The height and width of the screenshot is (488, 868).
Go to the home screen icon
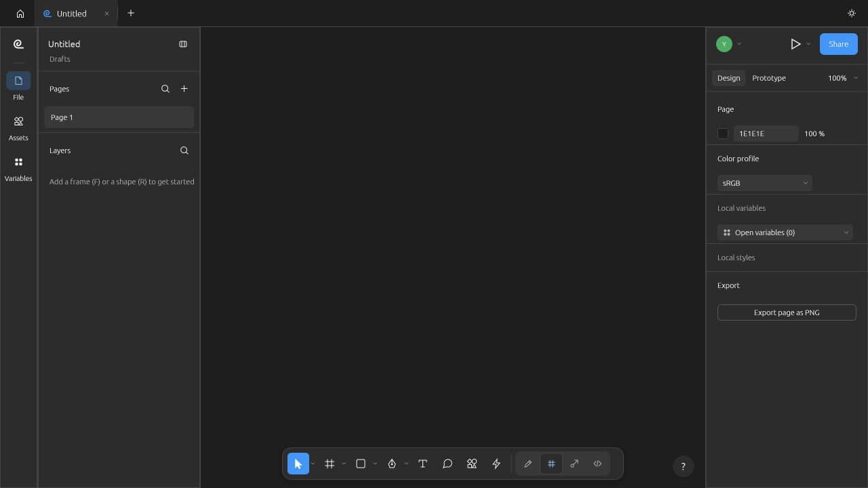pyautogui.click(x=20, y=14)
